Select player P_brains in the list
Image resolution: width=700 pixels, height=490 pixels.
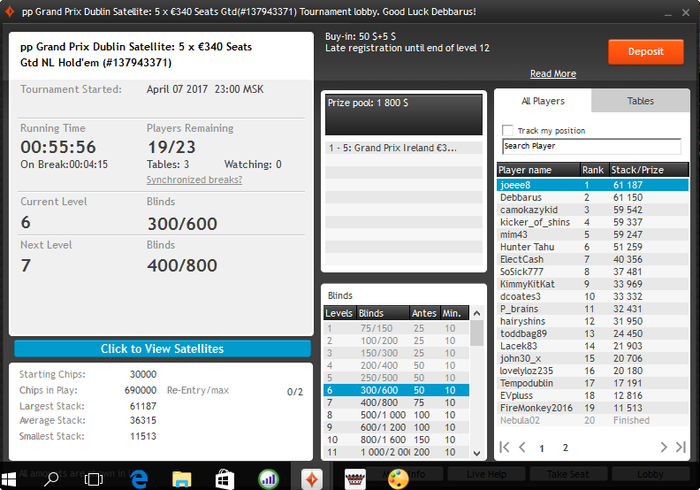tap(592, 309)
